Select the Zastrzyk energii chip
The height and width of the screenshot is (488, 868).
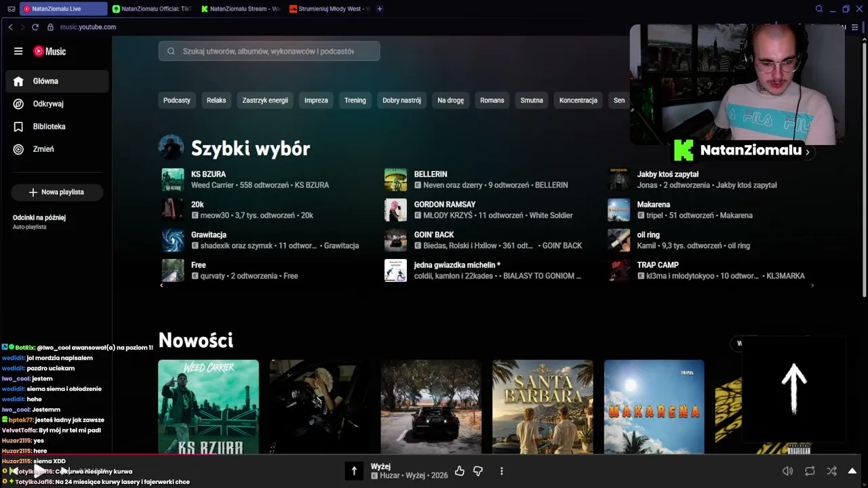[265, 100]
